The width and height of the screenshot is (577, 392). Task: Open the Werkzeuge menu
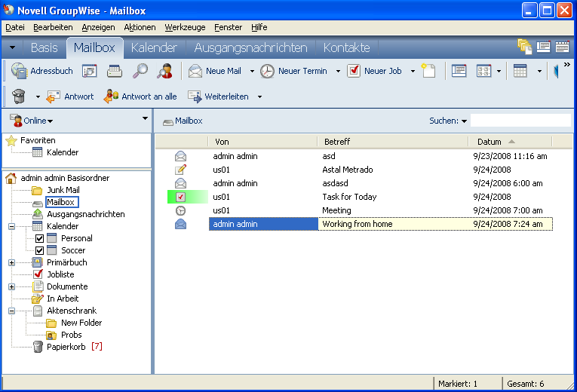(185, 27)
